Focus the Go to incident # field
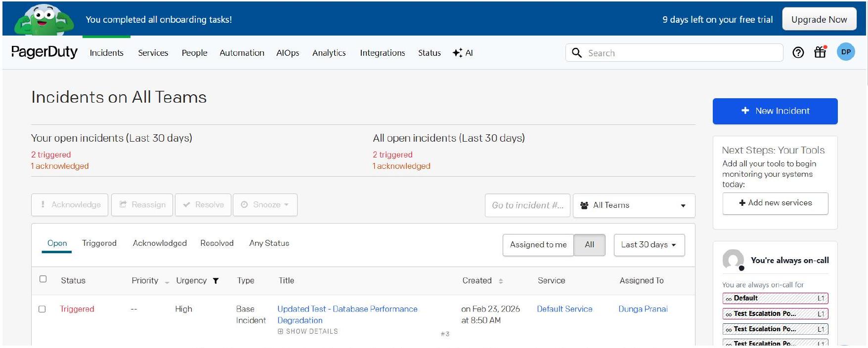This screenshot has height=348, width=868. [x=527, y=205]
